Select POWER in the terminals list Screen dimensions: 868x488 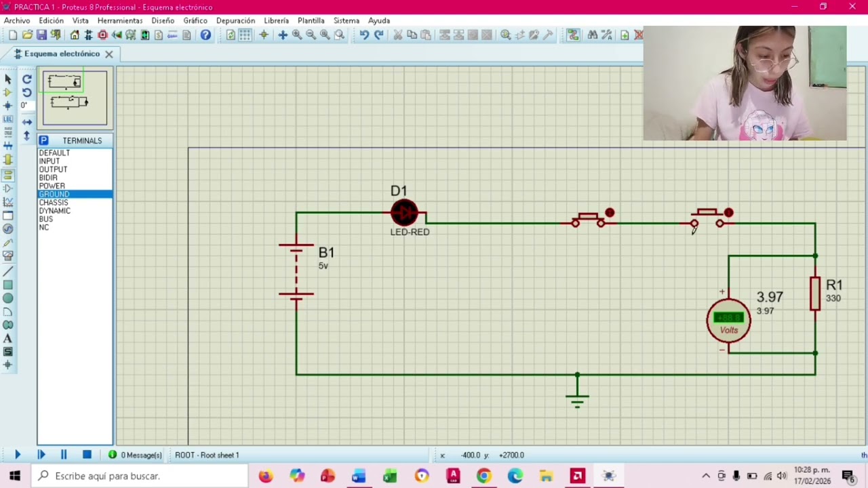click(75, 186)
